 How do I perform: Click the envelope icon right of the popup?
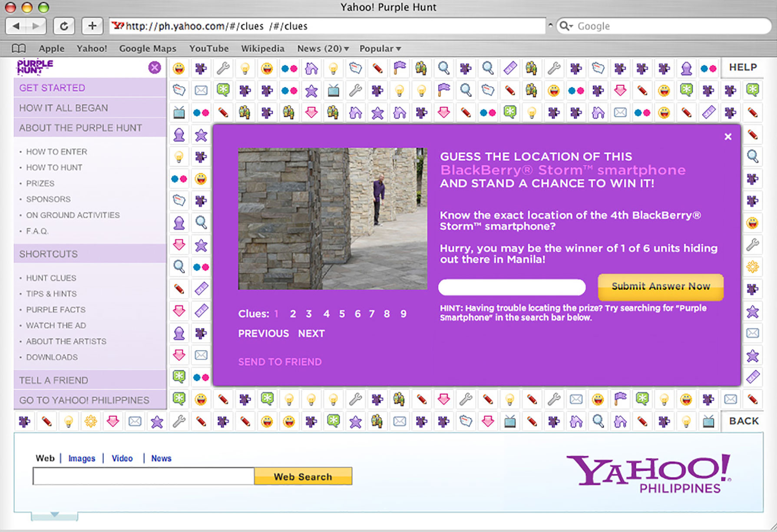pos(752,333)
